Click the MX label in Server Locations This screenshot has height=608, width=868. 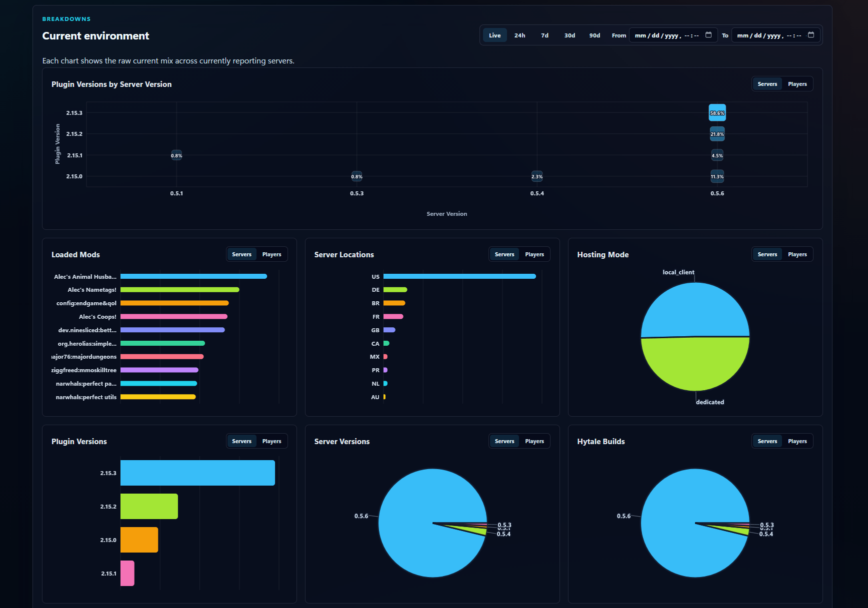pos(374,357)
